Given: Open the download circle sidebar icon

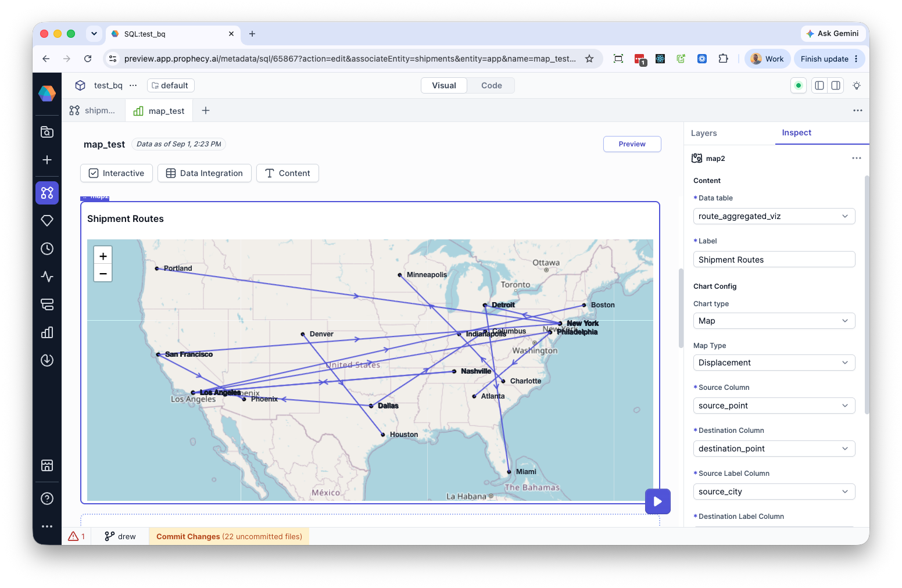Looking at the screenshot, I should click(x=47, y=360).
